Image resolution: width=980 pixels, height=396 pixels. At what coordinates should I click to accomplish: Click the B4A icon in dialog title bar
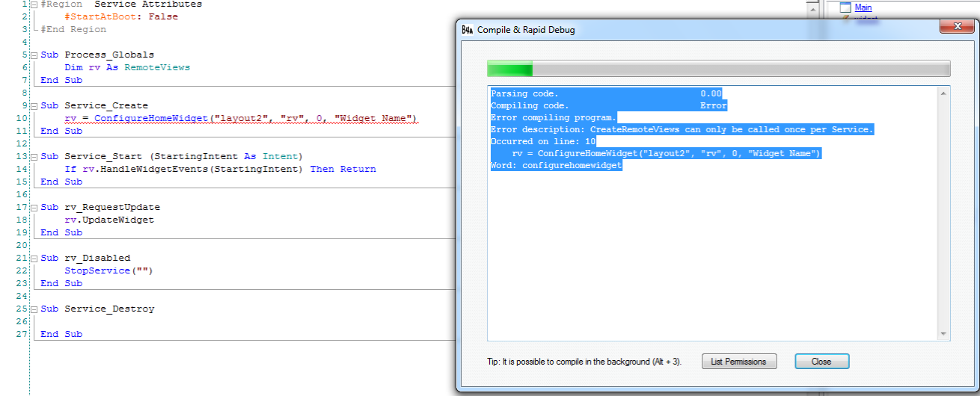click(x=468, y=30)
